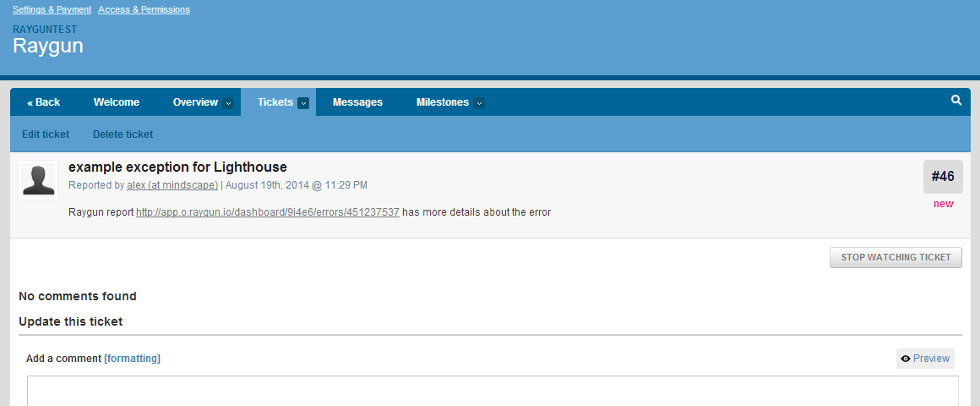
Task: Click the #46 ticket number badge
Action: tap(943, 177)
